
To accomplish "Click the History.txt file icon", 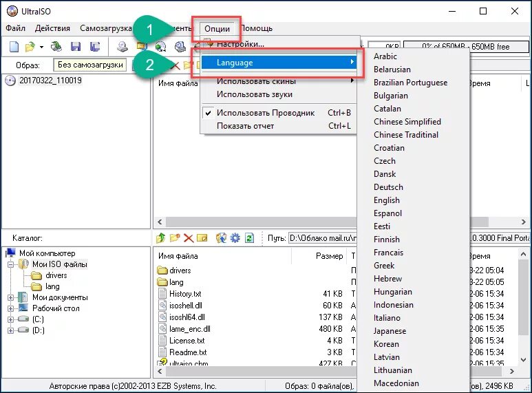I will pos(163,294).
